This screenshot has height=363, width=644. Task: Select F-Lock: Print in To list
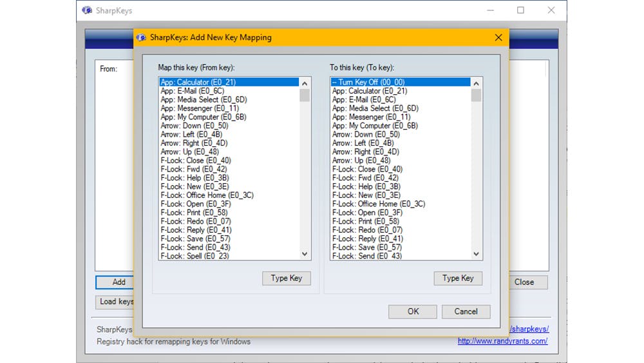point(401,221)
